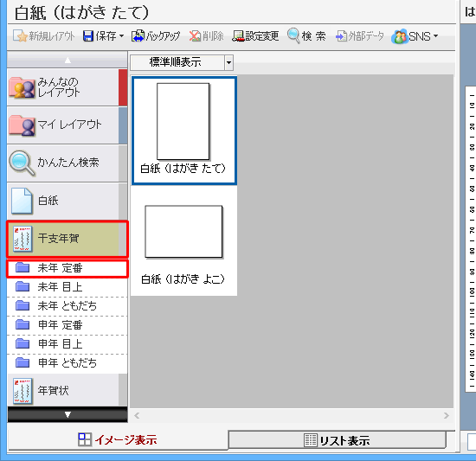Expand the 年賀状 category
This screenshot has width=476, height=461.
(68, 390)
